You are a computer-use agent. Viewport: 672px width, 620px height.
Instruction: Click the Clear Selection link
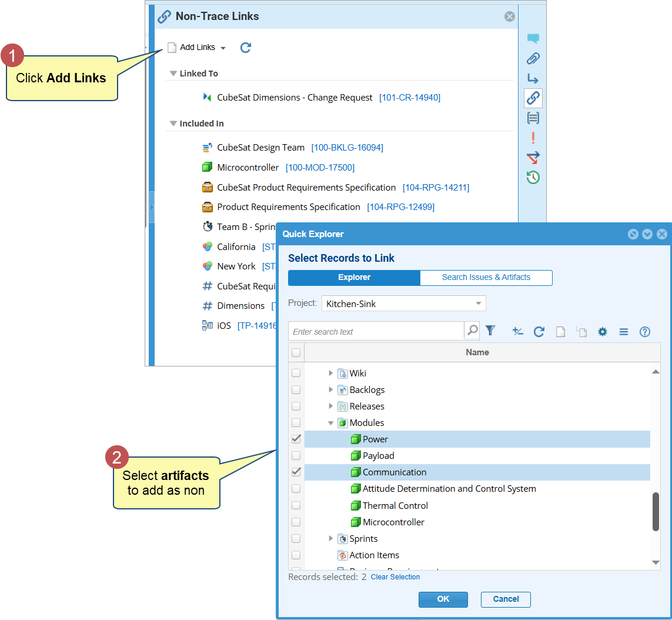[395, 577]
